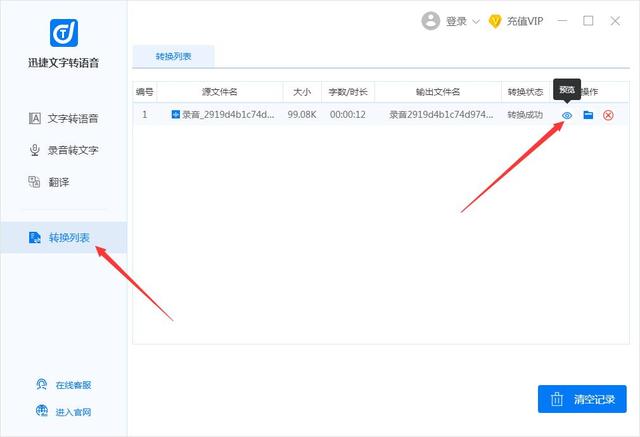Click the VIP diamond icon
The image size is (640, 437).
tap(495, 21)
